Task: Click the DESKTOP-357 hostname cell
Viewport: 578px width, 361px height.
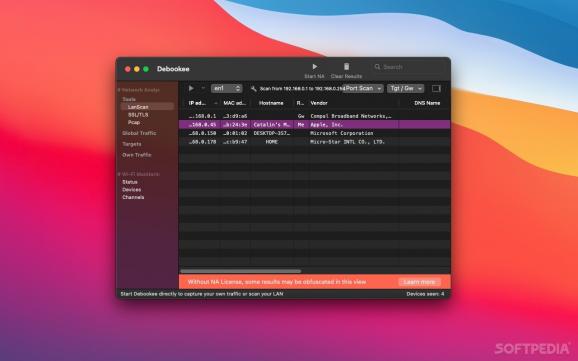Action: click(x=272, y=133)
